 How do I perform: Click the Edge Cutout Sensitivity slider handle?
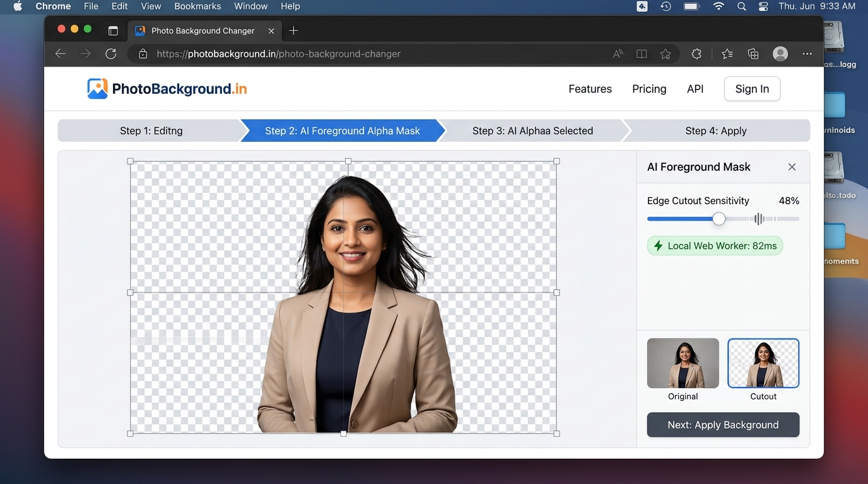pos(718,219)
